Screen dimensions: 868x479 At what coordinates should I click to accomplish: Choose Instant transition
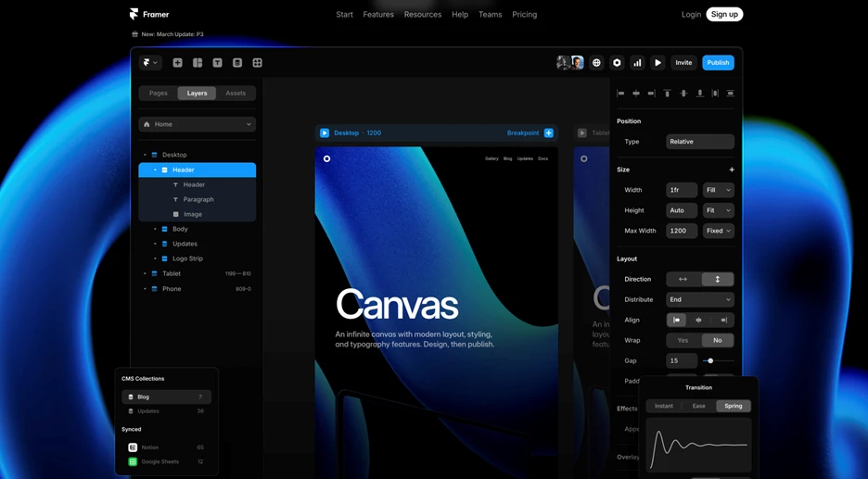tap(664, 406)
